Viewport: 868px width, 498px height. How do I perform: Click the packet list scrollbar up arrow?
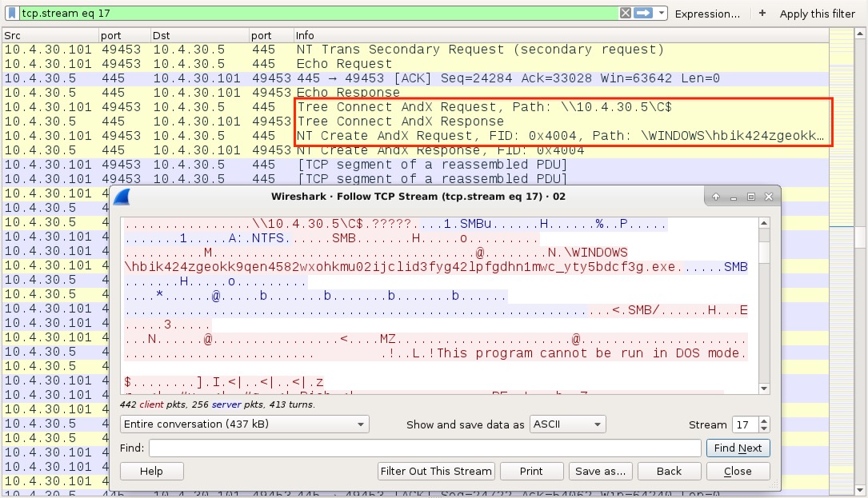click(x=860, y=34)
